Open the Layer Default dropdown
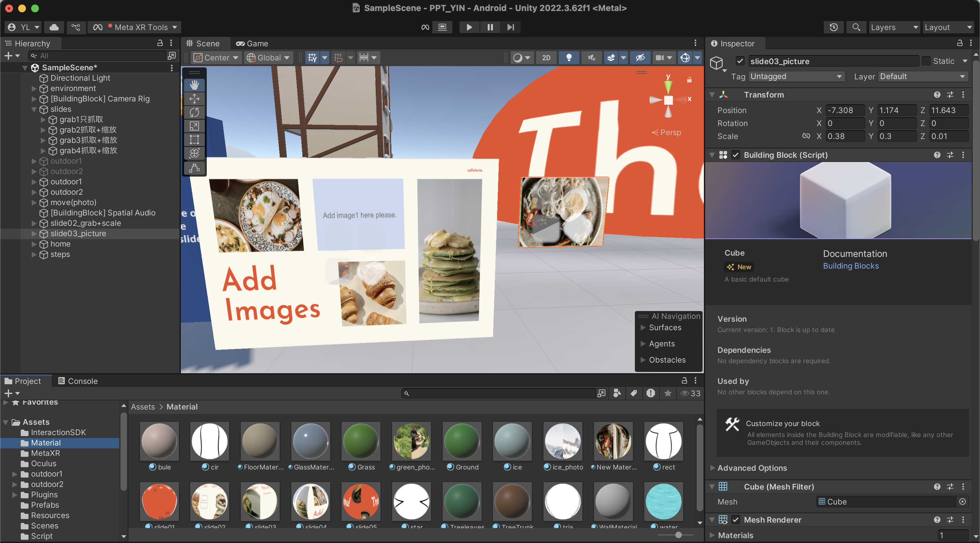Viewport: 980px width, 543px height. pyautogui.click(x=922, y=76)
